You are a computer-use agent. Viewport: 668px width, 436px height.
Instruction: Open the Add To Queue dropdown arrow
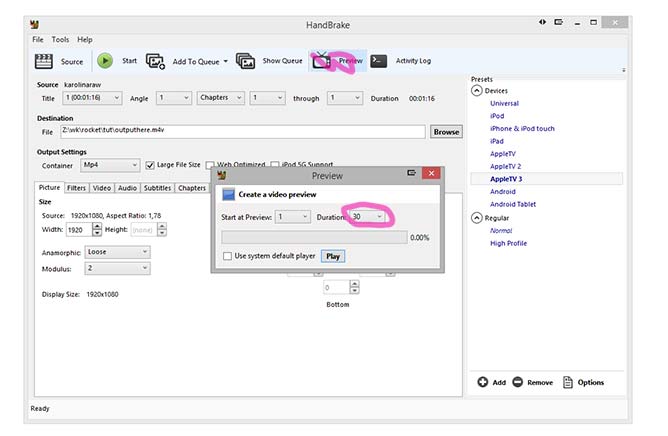click(x=226, y=61)
